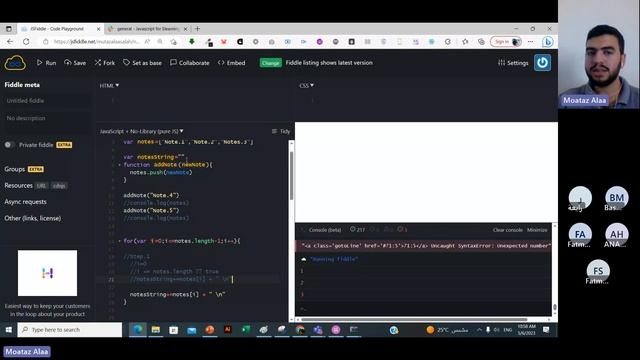Screen dimensions: 640x360
Task: Switch to the general Javascript browser tab
Action: point(147,29)
